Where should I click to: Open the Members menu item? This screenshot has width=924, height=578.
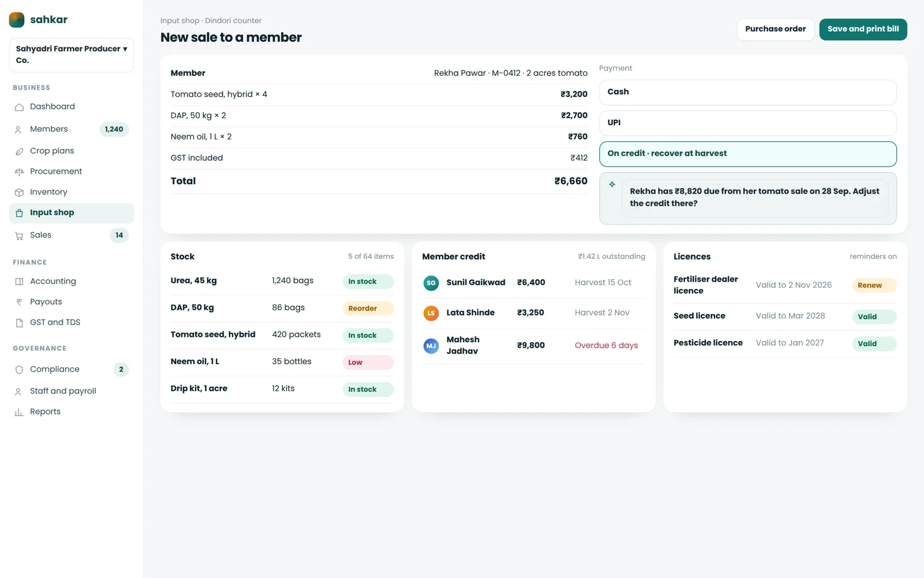[72, 129]
